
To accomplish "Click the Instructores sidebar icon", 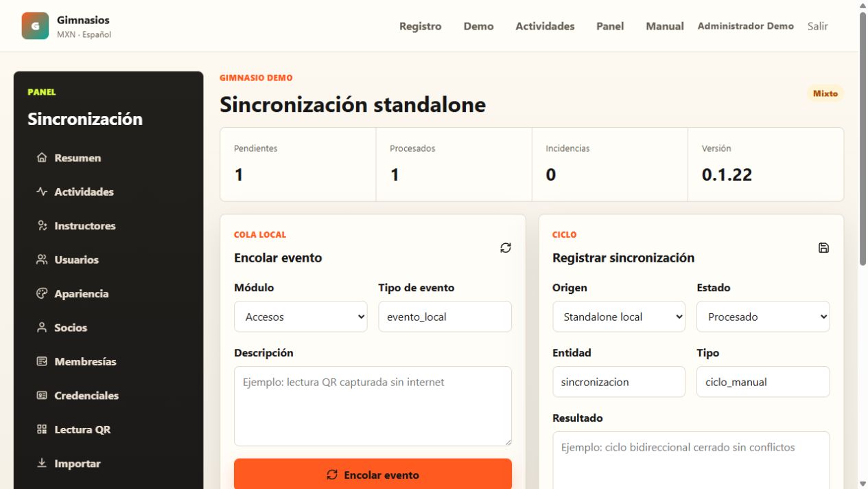I will pyautogui.click(x=42, y=226).
